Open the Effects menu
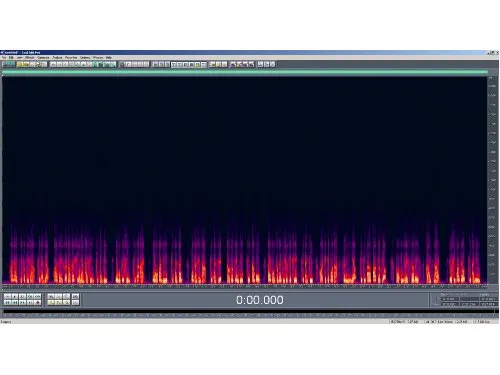Image resolution: width=500 pixels, height=375 pixels. [x=30, y=58]
